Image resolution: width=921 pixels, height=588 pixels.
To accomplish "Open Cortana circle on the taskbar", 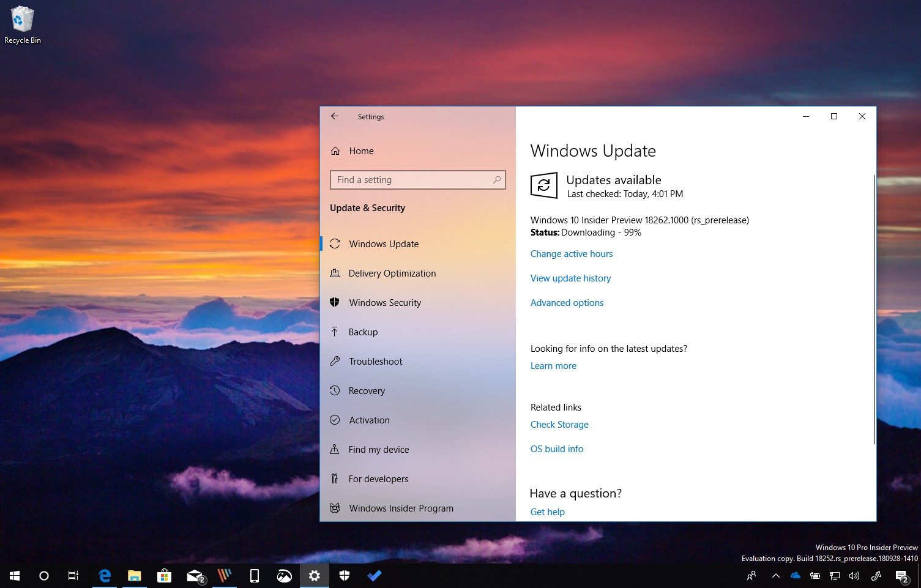I will pos(44,576).
